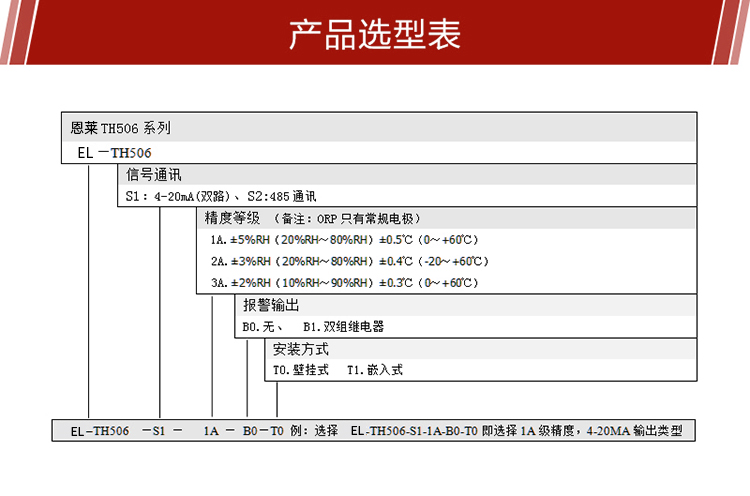The width and height of the screenshot is (750, 496).
Task: Click EL-TH506 in the bottom example row
Action: point(99,431)
